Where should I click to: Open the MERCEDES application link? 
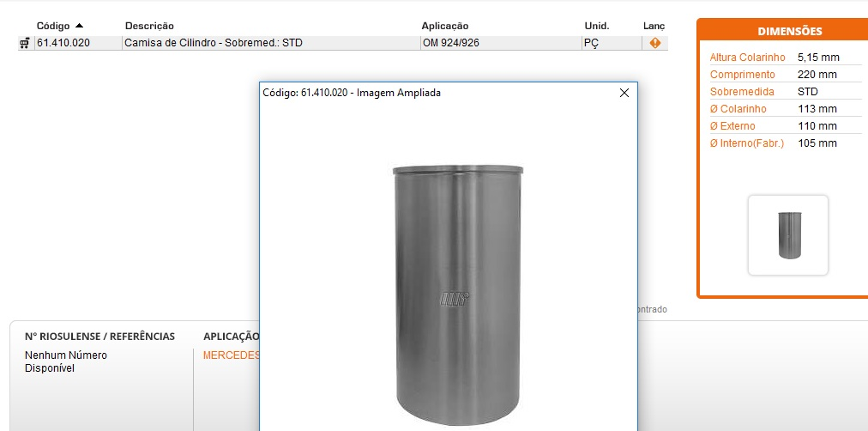click(231, 355)
